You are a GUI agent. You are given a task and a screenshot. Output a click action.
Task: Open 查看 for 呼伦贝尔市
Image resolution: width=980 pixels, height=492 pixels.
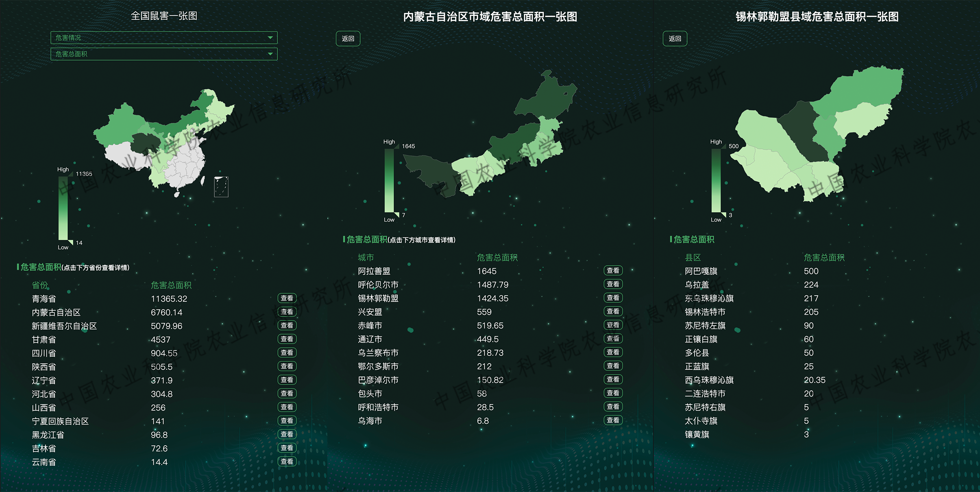tap(613, 284)
